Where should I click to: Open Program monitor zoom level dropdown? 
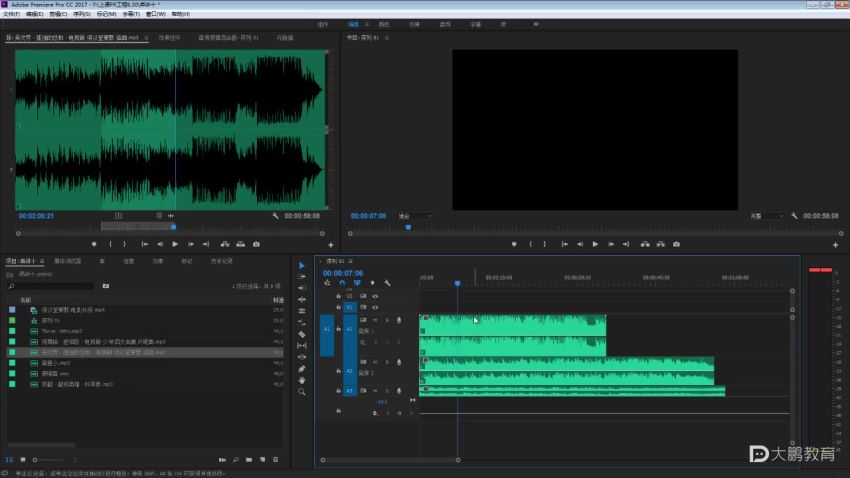415,216
